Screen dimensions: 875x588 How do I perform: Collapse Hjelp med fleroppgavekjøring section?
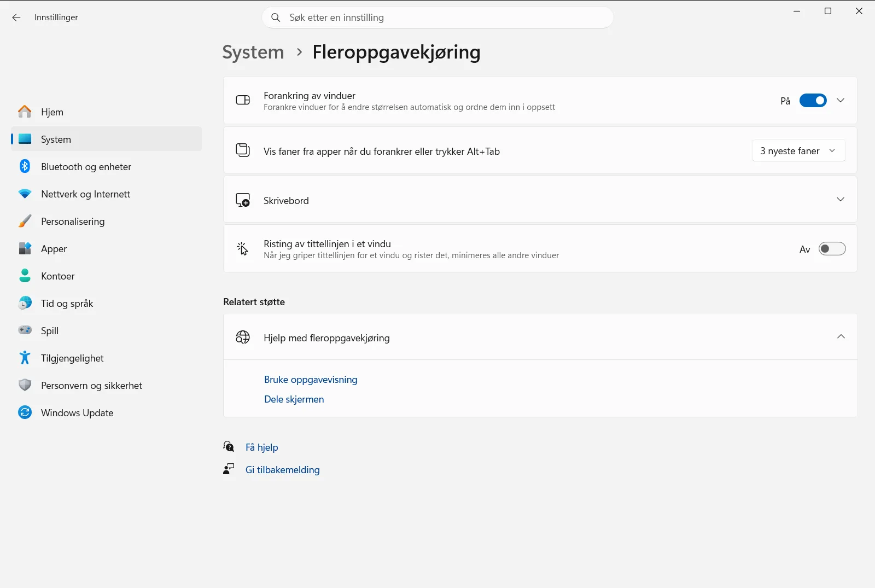tap(841, 337)
